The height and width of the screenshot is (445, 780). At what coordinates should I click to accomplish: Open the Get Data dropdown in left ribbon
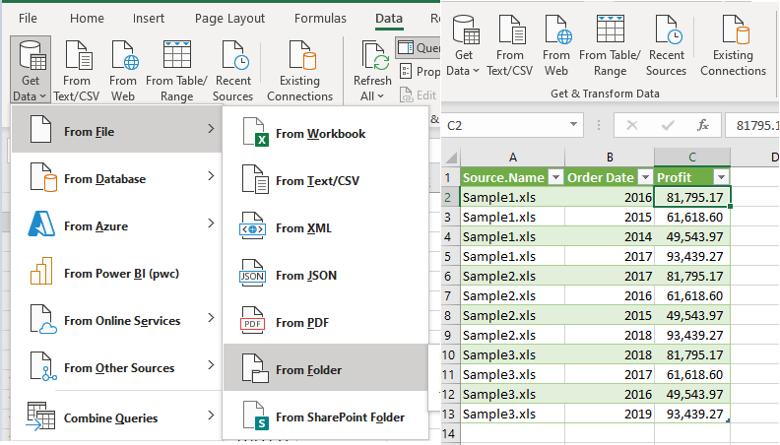tap(30, 70)
